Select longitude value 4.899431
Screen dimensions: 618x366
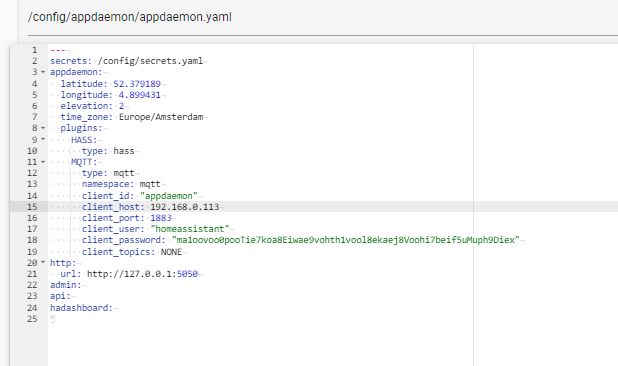140,95
